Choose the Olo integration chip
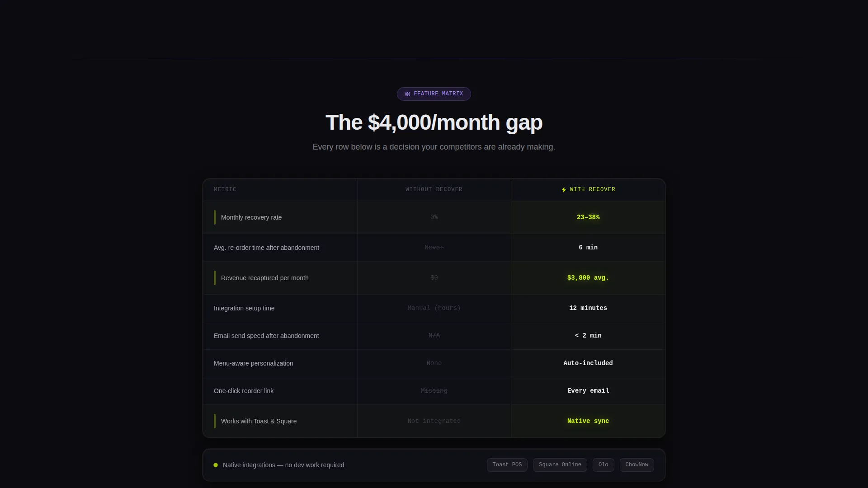Image resolution: width=868 pixels, height=488 pixels. point(603,465)
